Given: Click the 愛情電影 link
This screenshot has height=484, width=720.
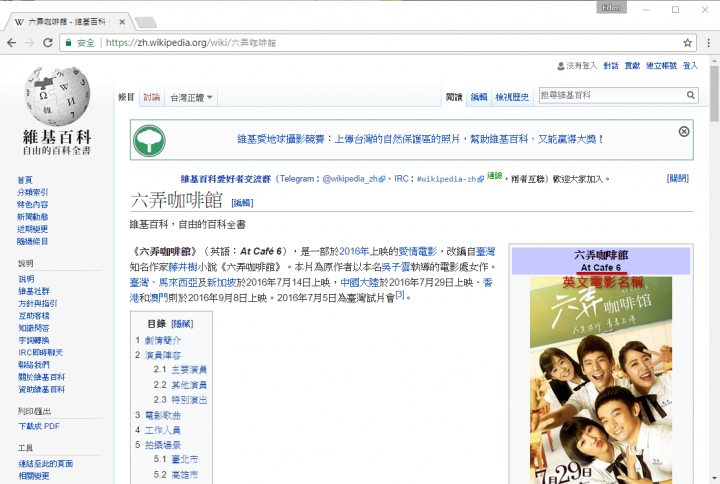Looking at the screenshot, I should click(417, 251).
